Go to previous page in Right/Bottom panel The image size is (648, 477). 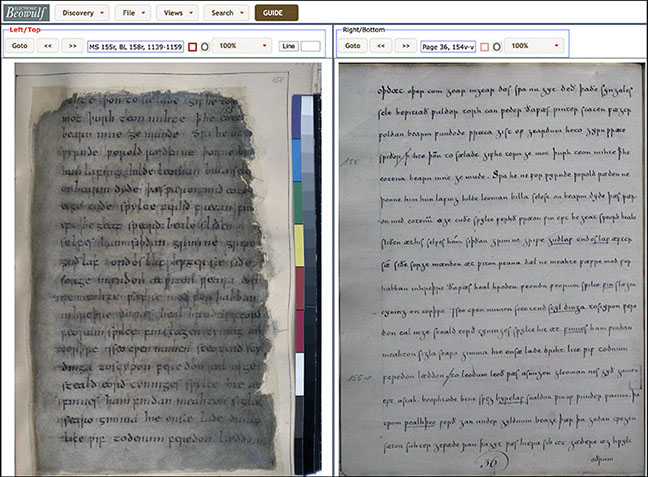tap(381, 46)
